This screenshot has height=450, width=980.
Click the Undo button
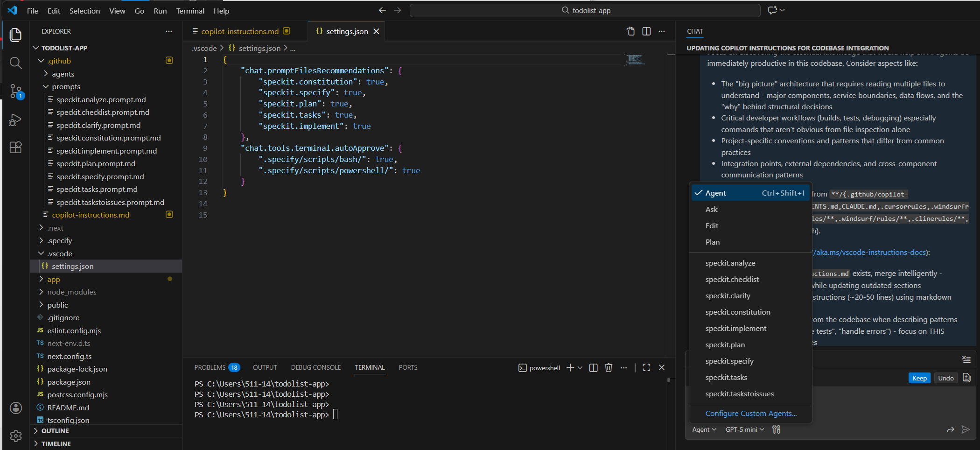coord(946,378)
